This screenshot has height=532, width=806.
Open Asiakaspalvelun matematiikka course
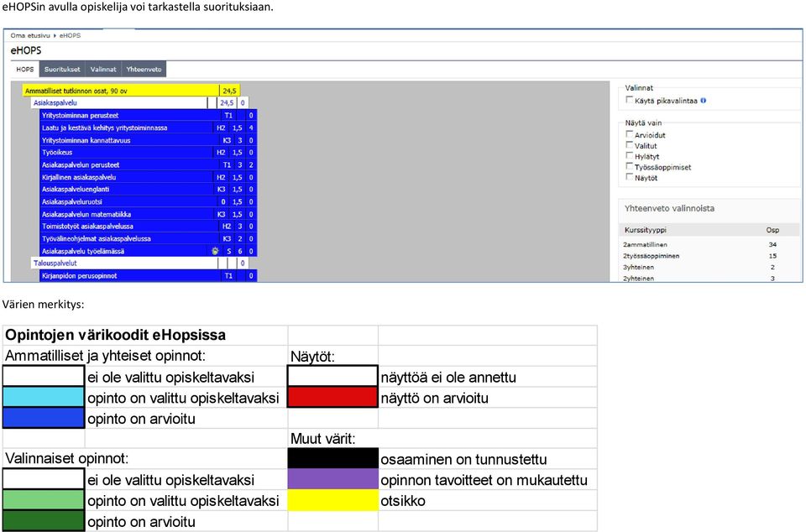[x=149, y=214]
